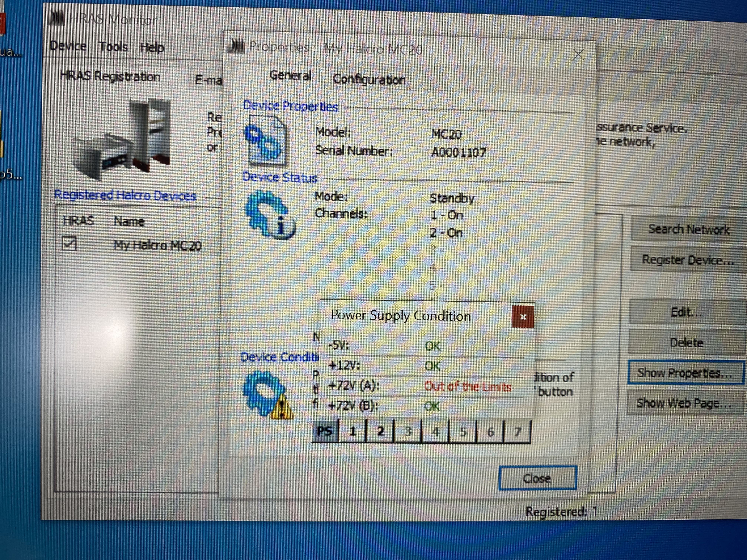Select My Halcro MC20 in device list
The height and width of the screenshot is (560, 747).
(157, 245)
